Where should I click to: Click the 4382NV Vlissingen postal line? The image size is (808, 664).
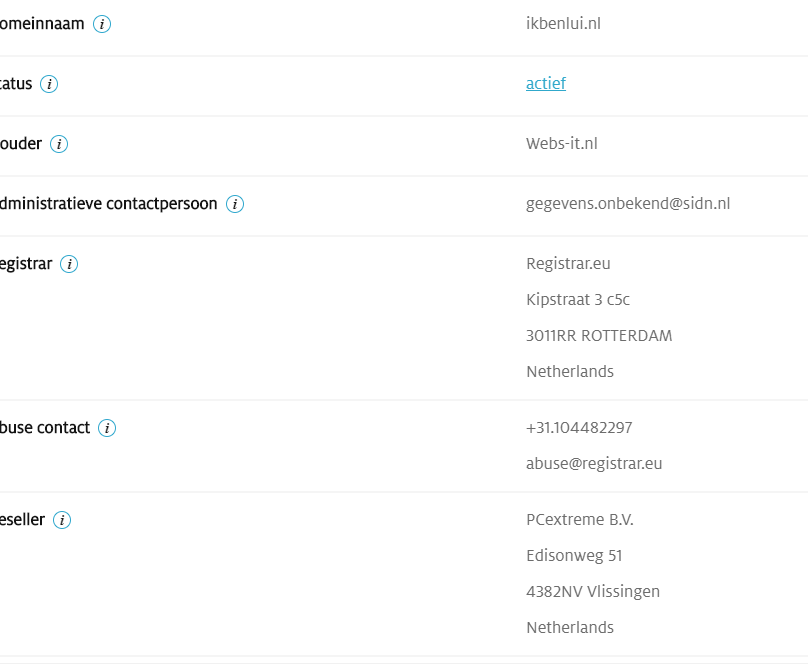593,592
